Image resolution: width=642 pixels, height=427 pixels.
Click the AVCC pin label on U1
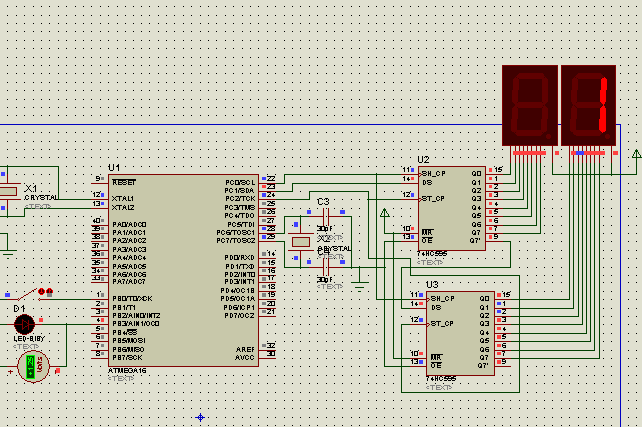coord(245,356)
